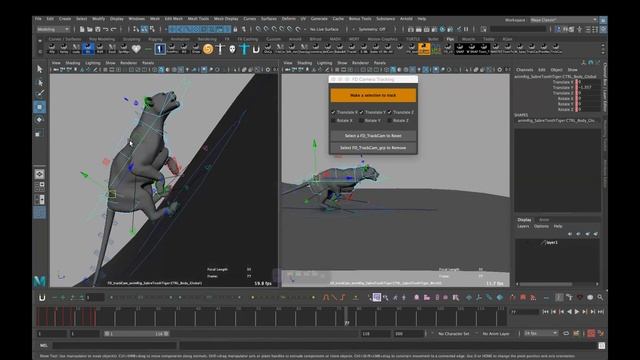Screen dimensions: 640x360
Task: Click the four-view layout icon in the toolbox
Action: click(x=40, y=187)
